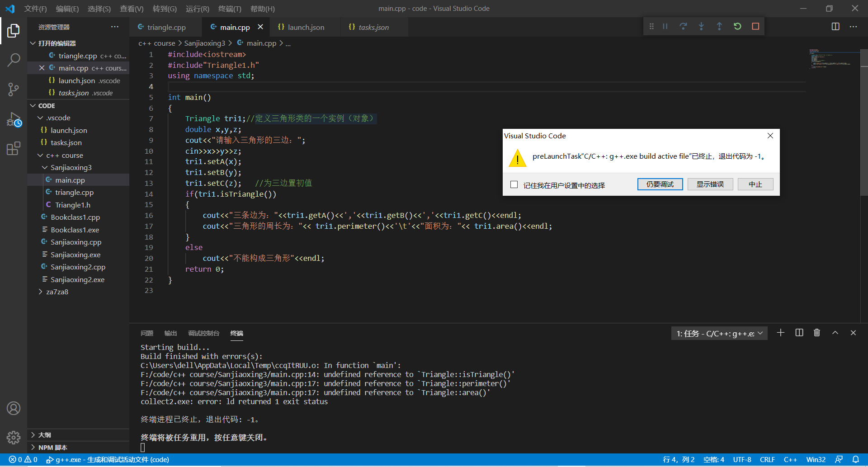Close the bottom terminal panel
Image resolution: width=868 pixels, height=467 pixels.
(x=853, y=333)
